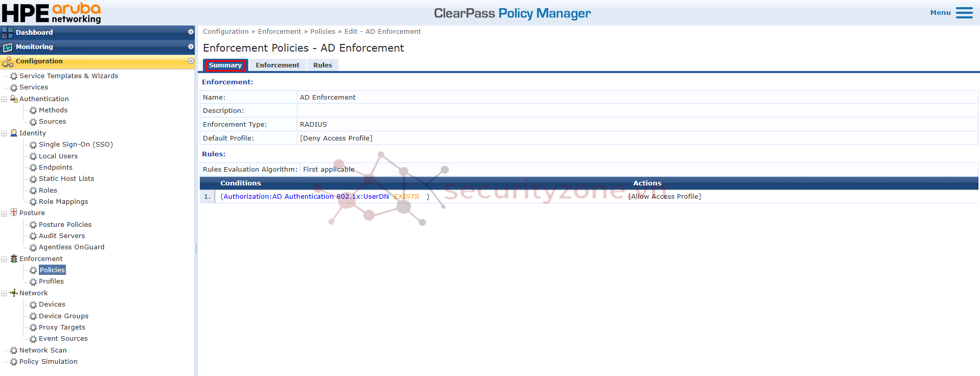Click the gear icon beside Policy Simulation
The image size is (980, 376).
14,362
